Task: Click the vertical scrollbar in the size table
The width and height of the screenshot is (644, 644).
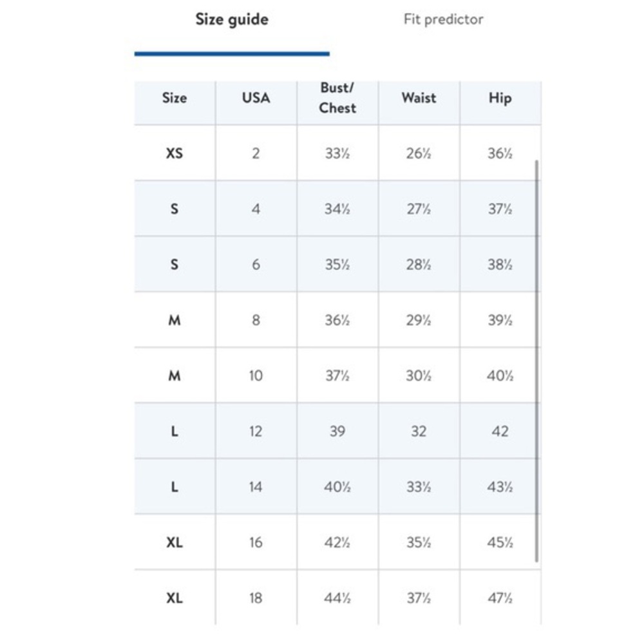Action: 536,361
